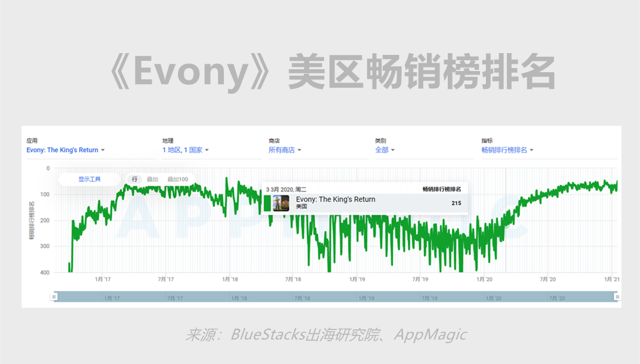
Task: Switch to the 叠加 chart mode
Action: tap(152, 179)
